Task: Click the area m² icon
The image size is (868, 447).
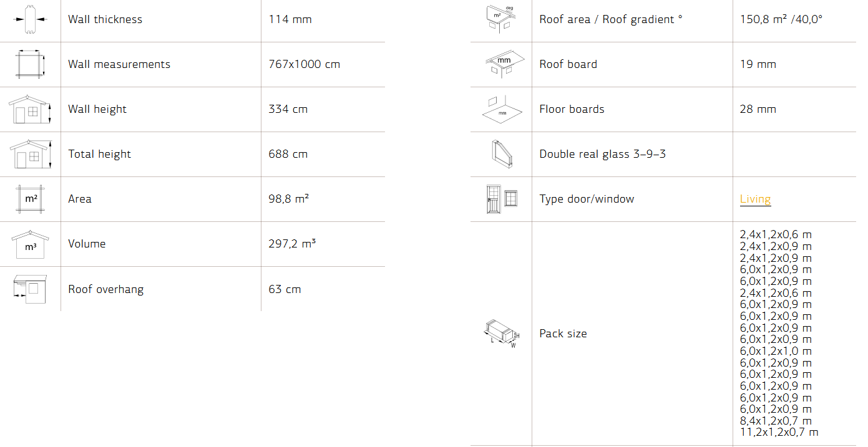Action: tap(31, 199)
